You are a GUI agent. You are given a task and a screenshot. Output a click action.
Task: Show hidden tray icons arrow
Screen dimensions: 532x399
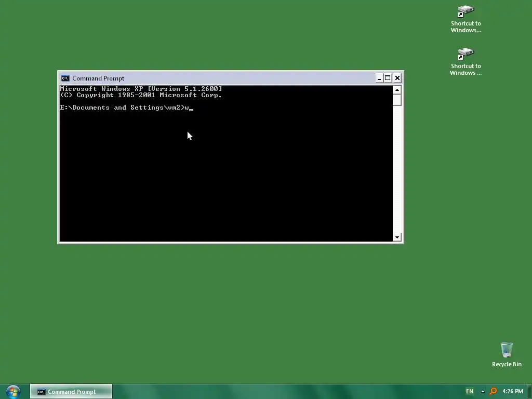483,392
